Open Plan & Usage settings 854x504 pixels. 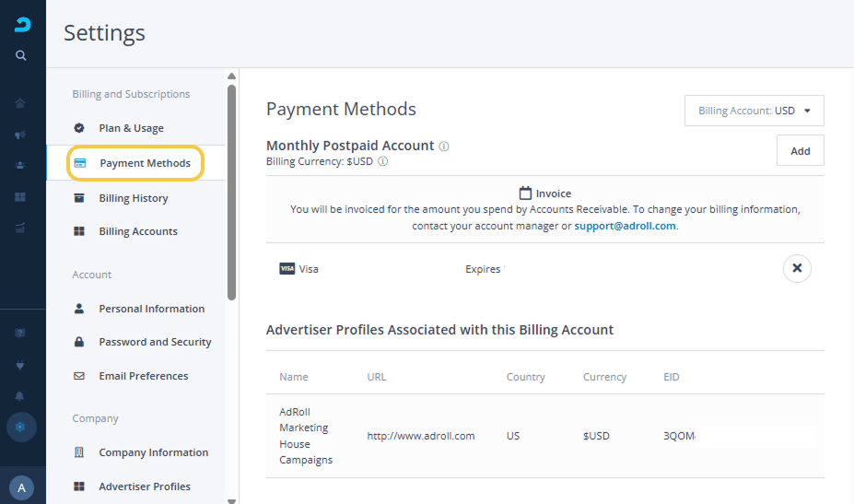[x=131, y=128]
